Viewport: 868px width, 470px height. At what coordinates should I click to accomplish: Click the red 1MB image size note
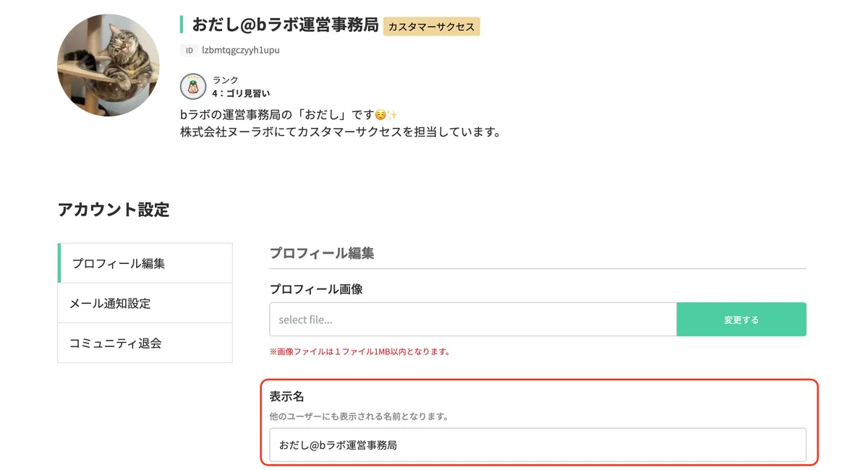pos(360,352)
